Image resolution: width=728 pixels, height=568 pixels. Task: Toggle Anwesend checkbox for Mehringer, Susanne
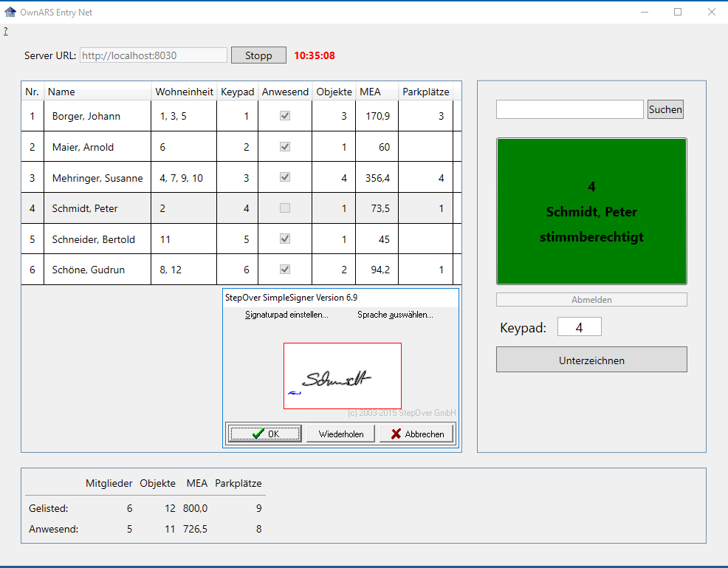pyautogui.click(x=285, y=177)
